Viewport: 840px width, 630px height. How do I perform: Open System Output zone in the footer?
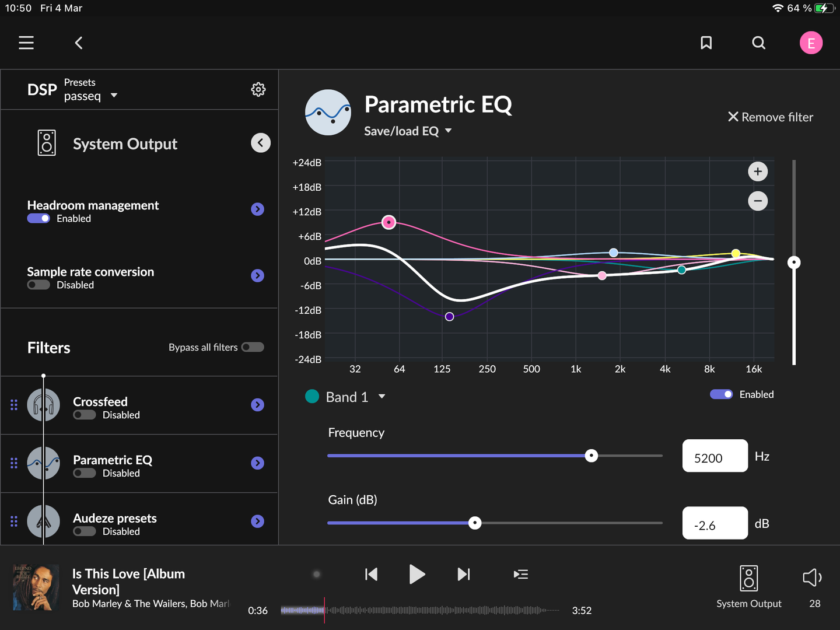749,587
